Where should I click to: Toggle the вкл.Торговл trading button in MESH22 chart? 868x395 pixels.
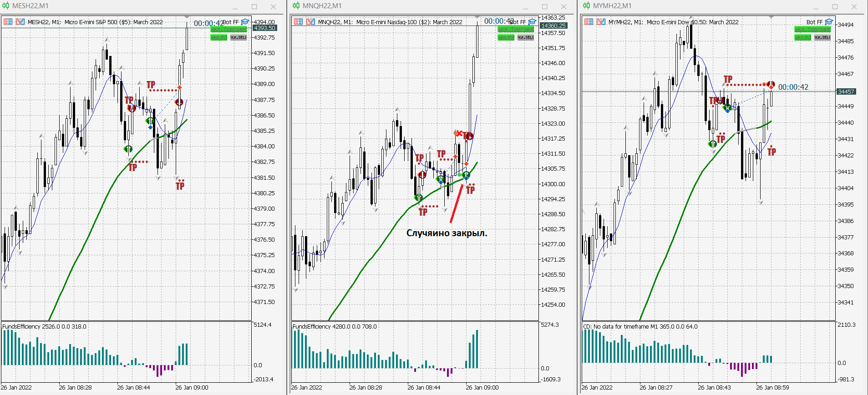228,29
